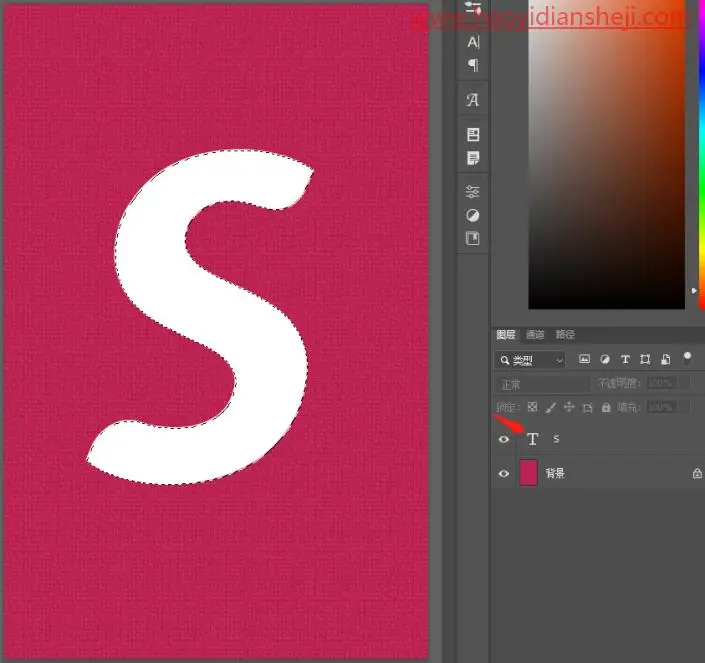Hide the 背景 background layer
This screenshot has width=705, height=663.
tap(504, 473)
